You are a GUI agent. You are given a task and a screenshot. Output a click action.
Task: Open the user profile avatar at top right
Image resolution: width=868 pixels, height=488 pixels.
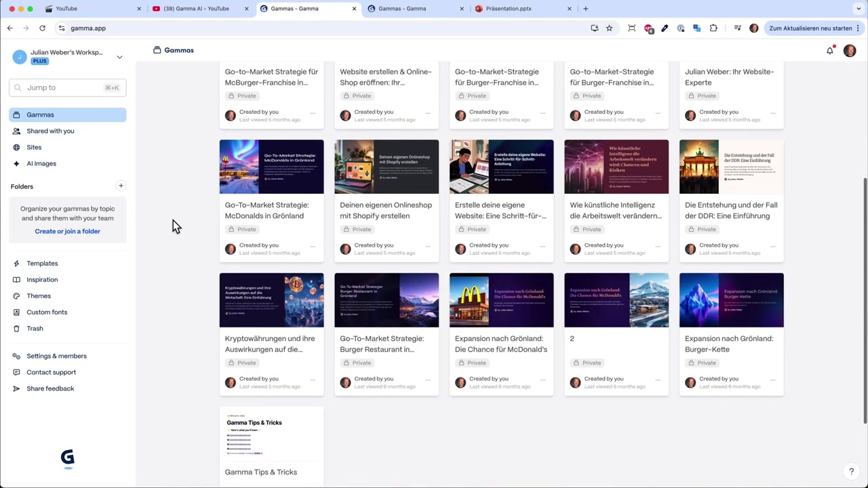coord(849,50)
